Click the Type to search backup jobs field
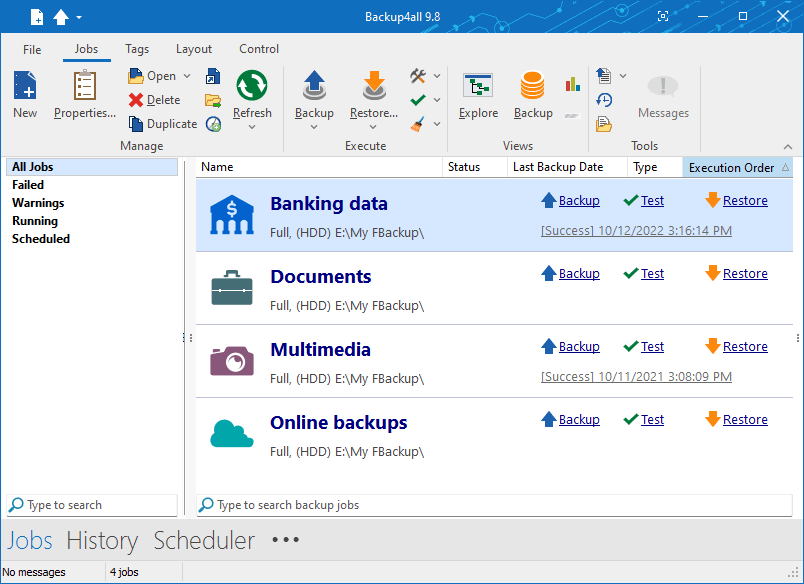Viewport: 804px width, 584px height. point(494,505)
